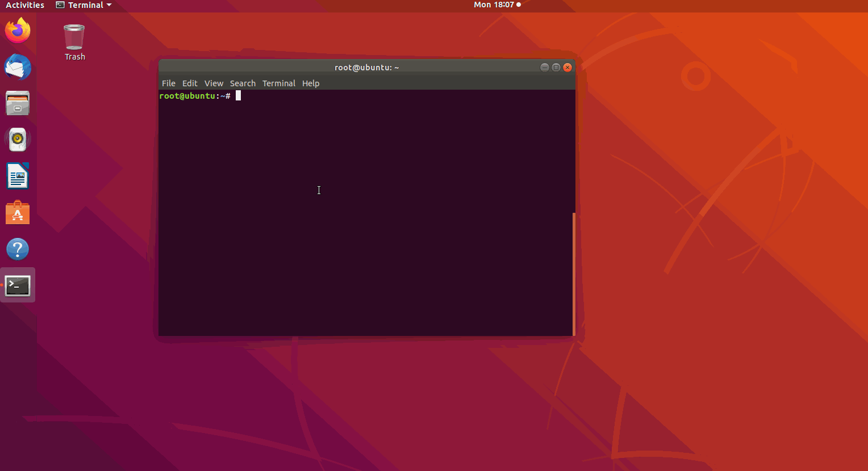This screenshot has height=471, width=868.
Task: Open the View menu in Terminal
Action: click(214, 83)
